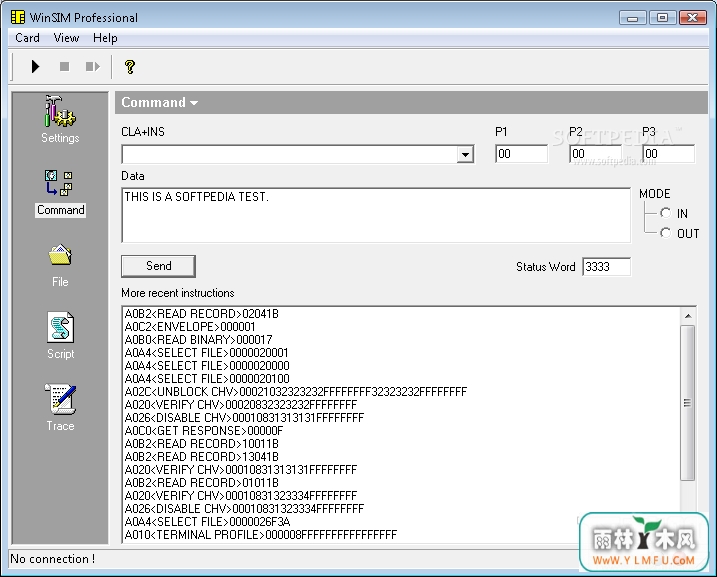This screenshot has width=717, height=577.
Task: Click the Stop square toolbar icon
Action: (64, 67)
